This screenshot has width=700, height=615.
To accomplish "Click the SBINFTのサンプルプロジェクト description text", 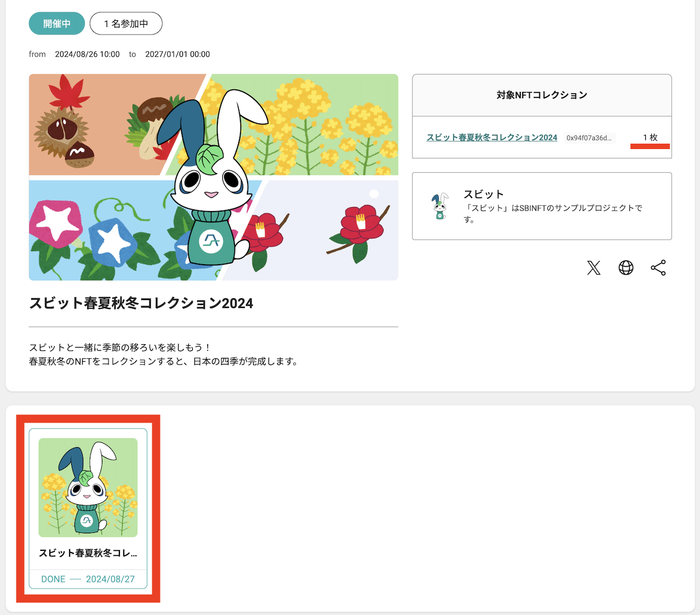I will coord(553,213).
